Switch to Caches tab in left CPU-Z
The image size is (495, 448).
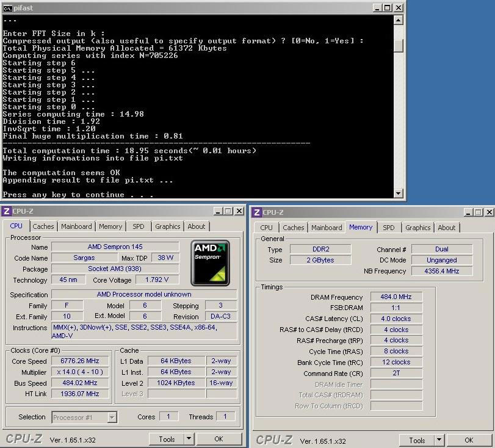point(43,226)
